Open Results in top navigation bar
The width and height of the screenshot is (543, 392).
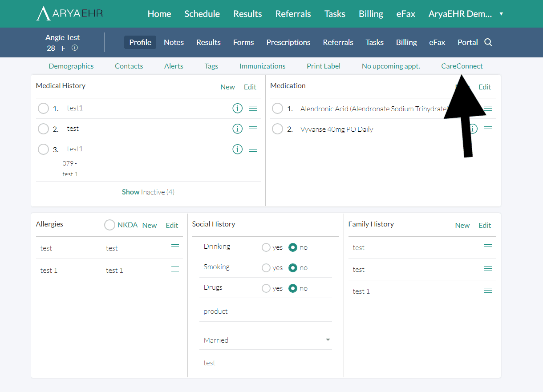[247, 14]
